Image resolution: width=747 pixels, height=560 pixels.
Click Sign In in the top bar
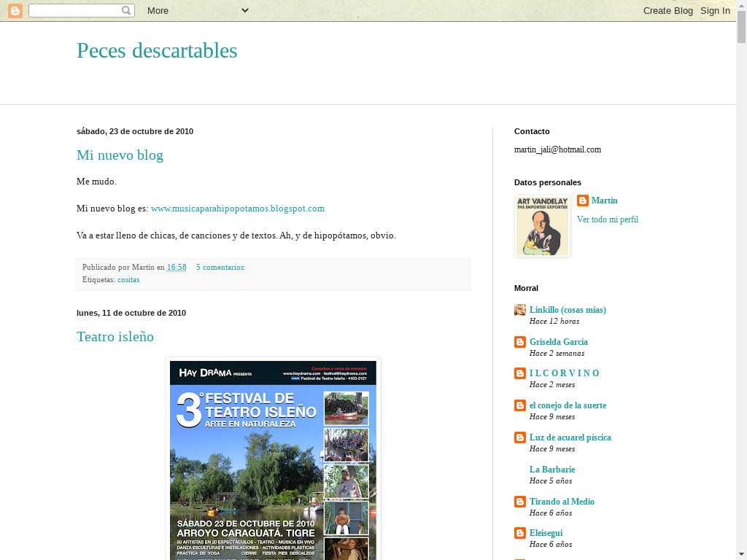[715, 10]
